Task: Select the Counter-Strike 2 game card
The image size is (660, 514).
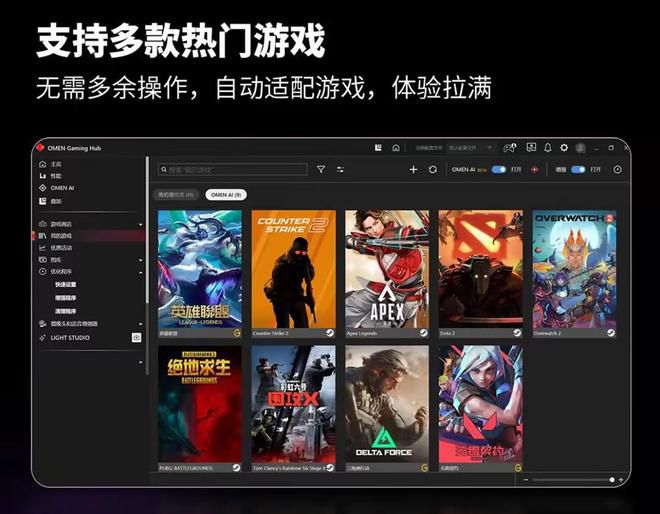Action: pyautogui.click(x=294, y=274)
